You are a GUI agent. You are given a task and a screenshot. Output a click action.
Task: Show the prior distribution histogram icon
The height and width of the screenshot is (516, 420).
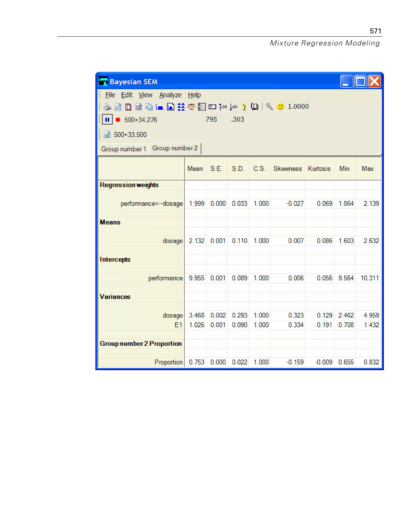[160, 107]
